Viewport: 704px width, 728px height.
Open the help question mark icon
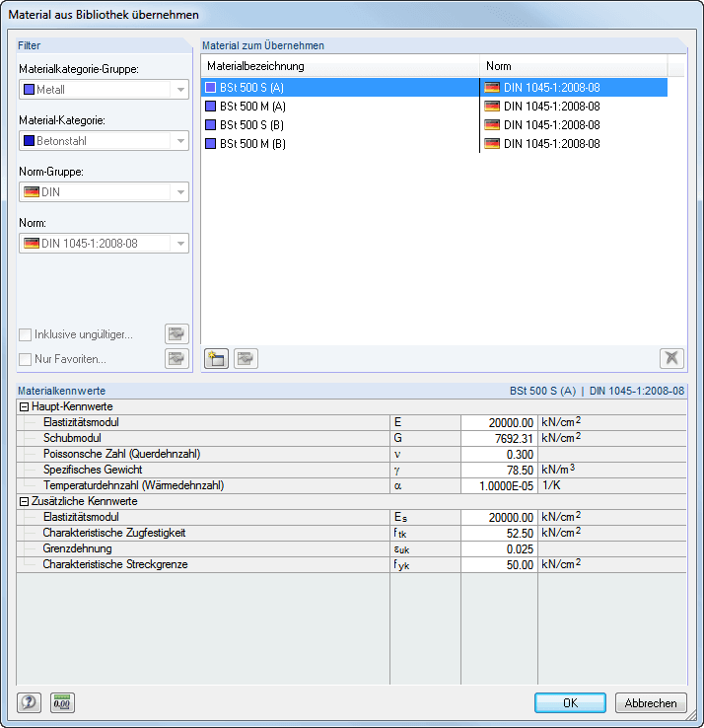click(x=29, y=702)
